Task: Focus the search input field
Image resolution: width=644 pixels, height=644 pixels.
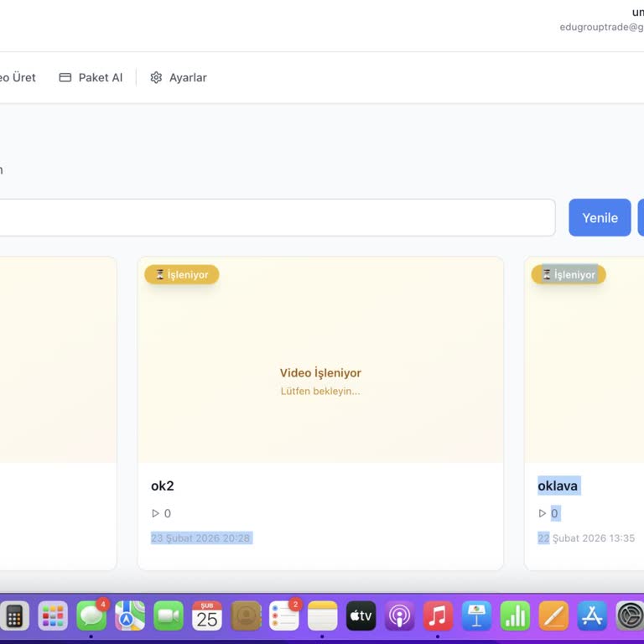Action: click(x=278, y=217)
